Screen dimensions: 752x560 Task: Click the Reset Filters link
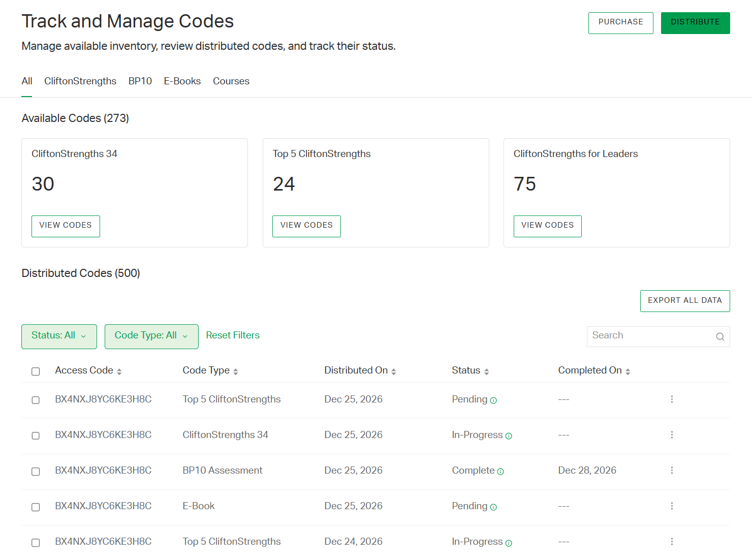point(233,335)
